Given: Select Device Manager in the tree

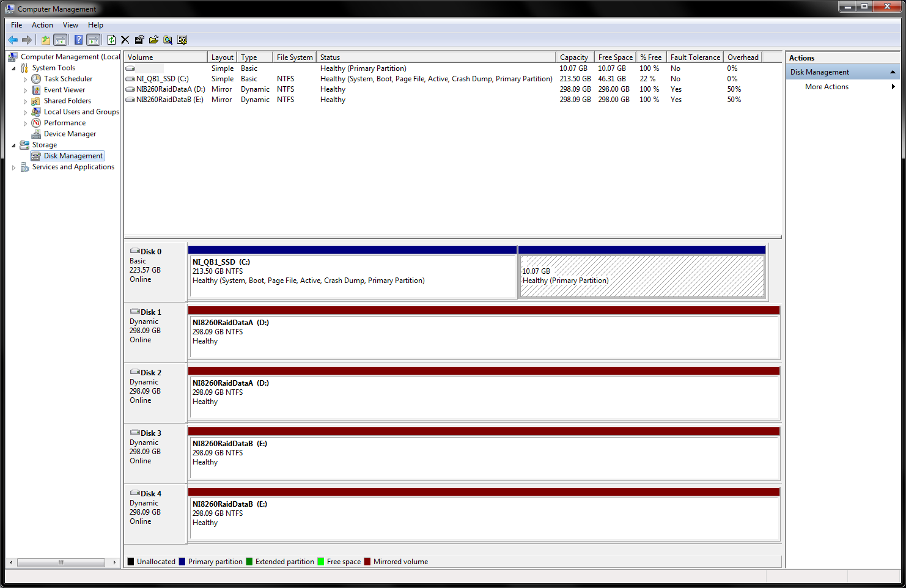Looking at the screenshot, I should click(x=70, y=134).
